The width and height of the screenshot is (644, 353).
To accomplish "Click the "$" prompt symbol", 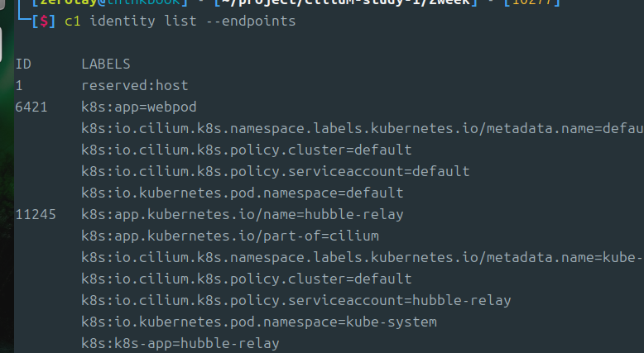I will click(44, 21).
